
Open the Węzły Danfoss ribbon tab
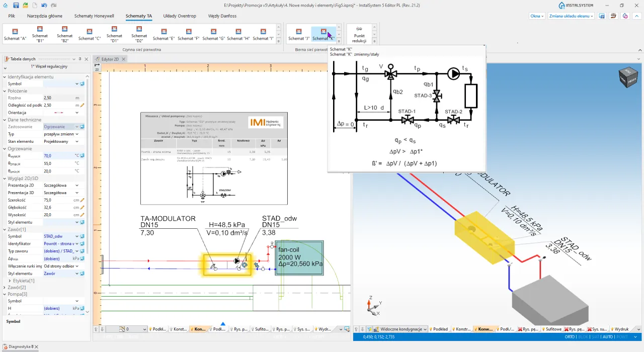[x=222, y=16]
